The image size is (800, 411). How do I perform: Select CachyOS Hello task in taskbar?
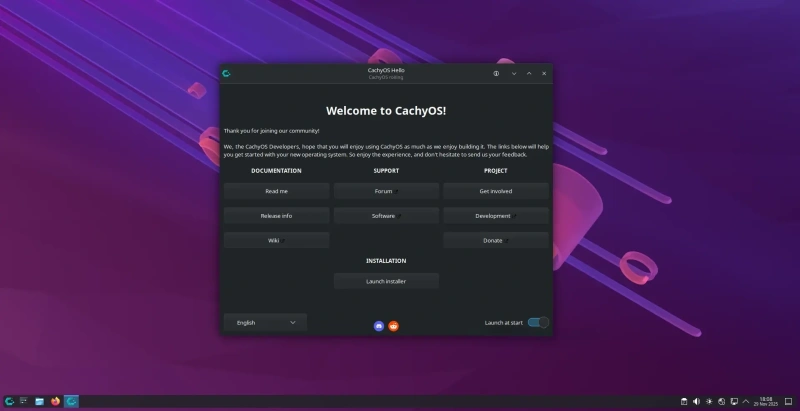[x=71, y=401]
